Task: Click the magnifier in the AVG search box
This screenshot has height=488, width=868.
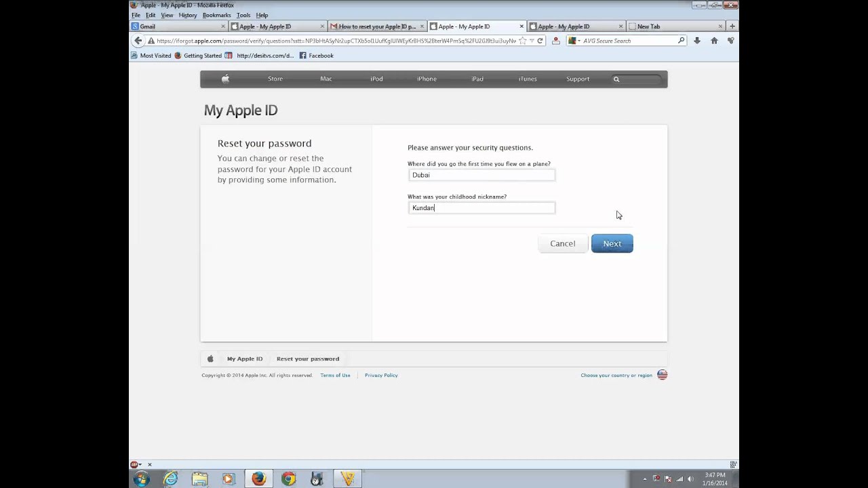Action: [682, 41]
